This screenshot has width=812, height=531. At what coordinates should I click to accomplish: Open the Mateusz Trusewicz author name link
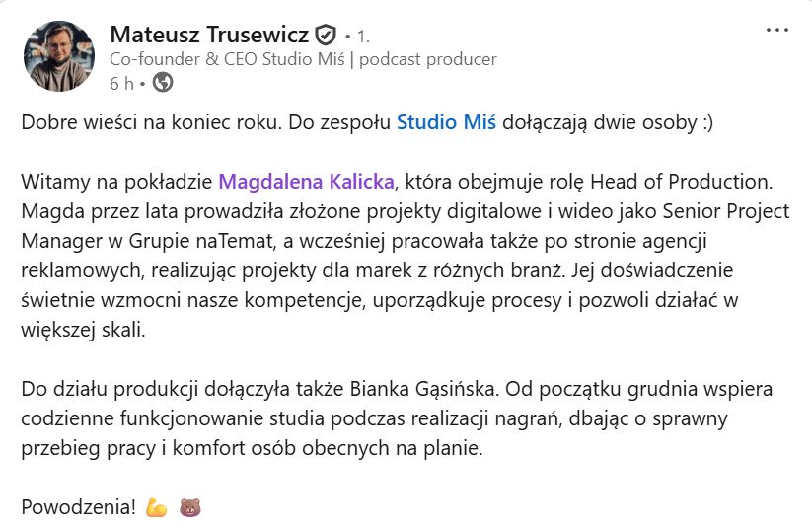coord(209,37)
